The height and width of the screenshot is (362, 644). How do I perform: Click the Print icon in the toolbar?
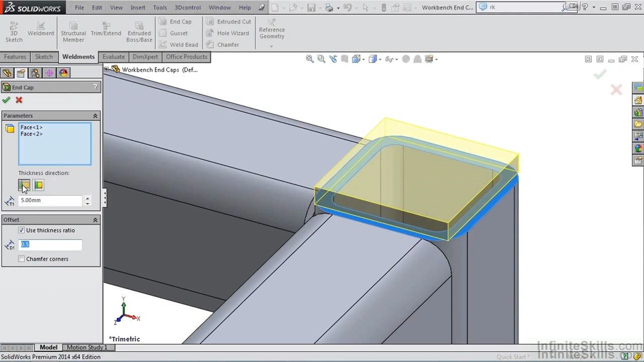point(329,7)
